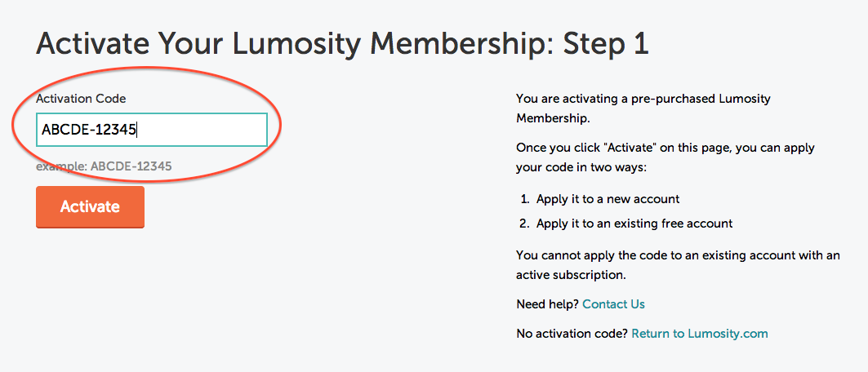Click the "pre-purchased Lumosity Membership" paragraph

643,108
